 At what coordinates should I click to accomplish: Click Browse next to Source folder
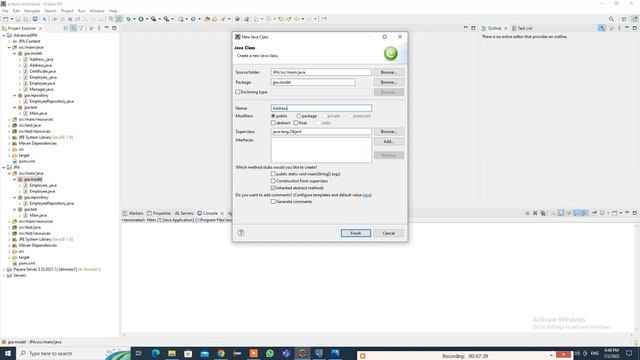coord(389,72)
